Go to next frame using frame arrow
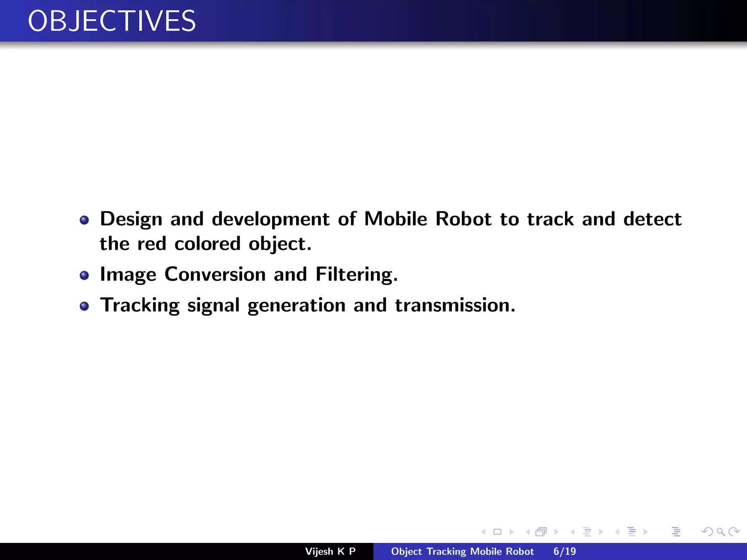Viewport: 747px width, 560px height. 556,532
